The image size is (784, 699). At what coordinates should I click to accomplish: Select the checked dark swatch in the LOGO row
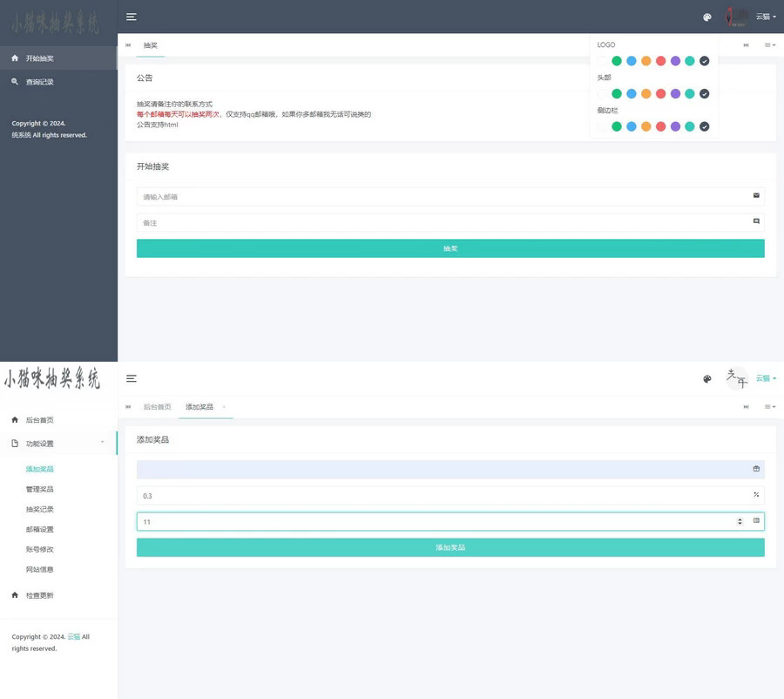click(704, 61)
